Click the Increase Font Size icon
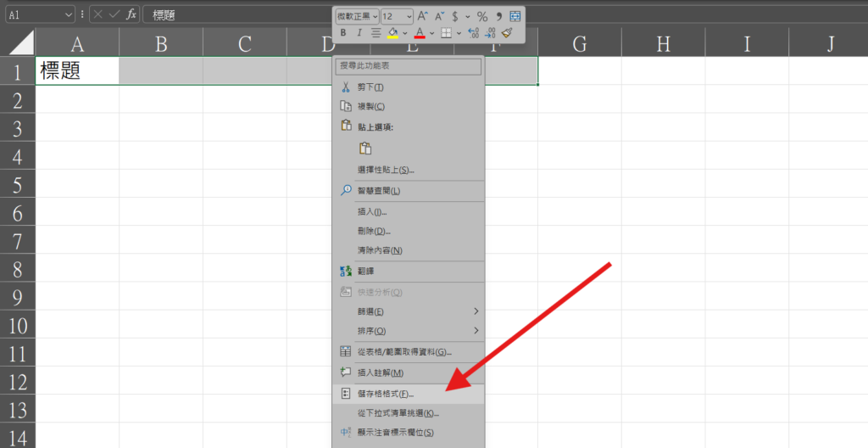This screenshot has height=448, width=868. (423, 16)
